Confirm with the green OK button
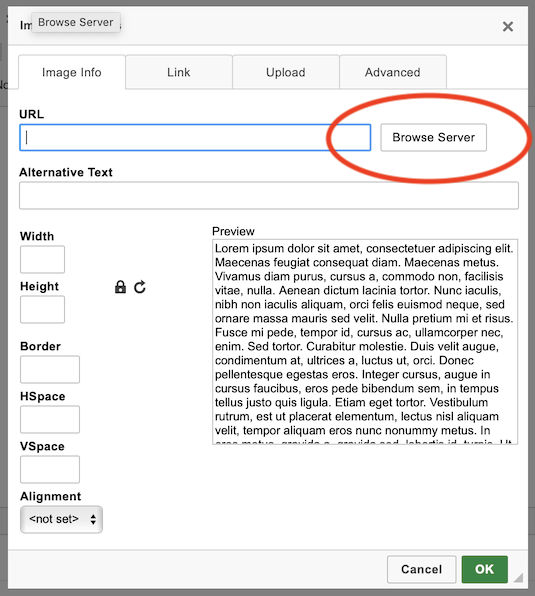This screenshot has width=535, height=596. click(x=484, y=569)
